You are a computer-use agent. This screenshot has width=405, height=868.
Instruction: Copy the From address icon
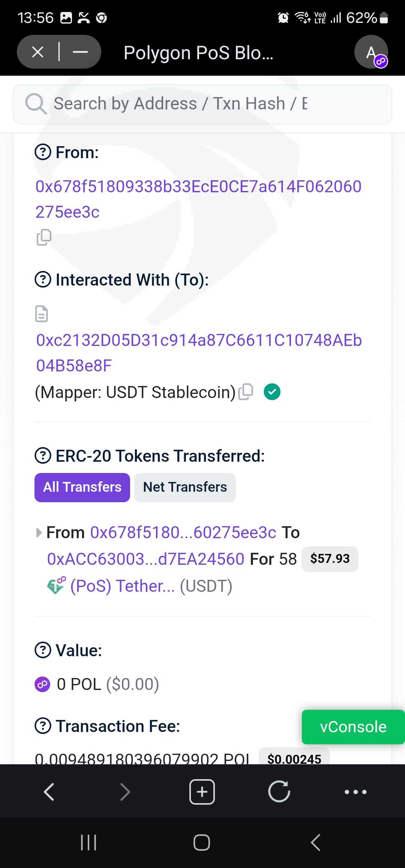pos(44,237)
